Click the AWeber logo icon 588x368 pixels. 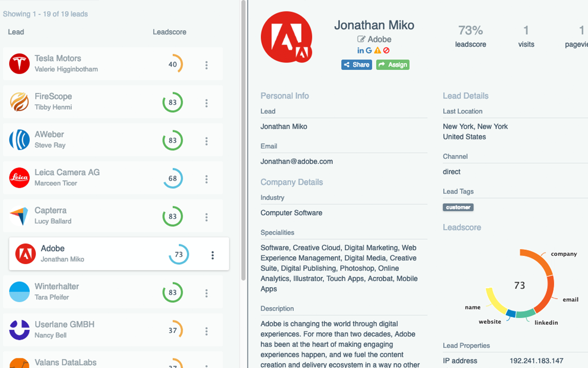tap(19, 140)
